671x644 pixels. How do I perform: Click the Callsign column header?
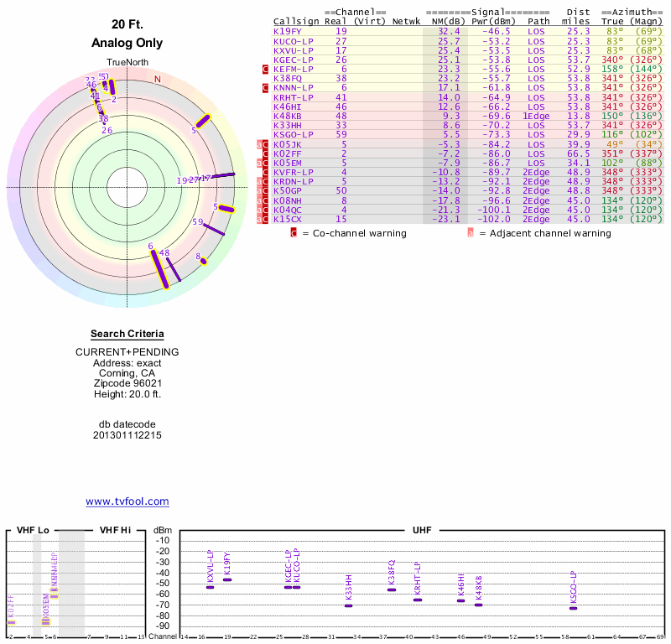point(292,21)
